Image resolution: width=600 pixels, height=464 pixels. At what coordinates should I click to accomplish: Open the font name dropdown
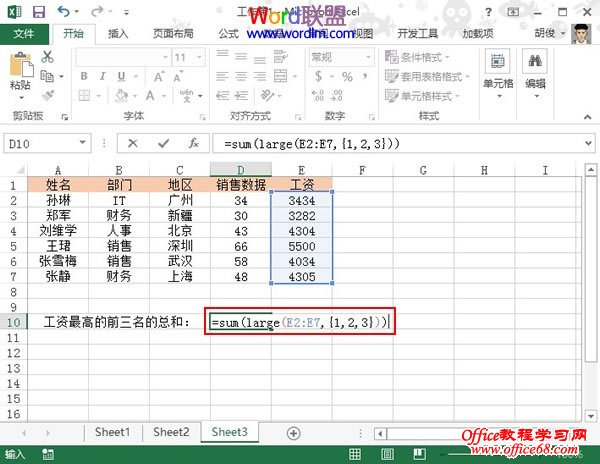click(x=165, y=57)
